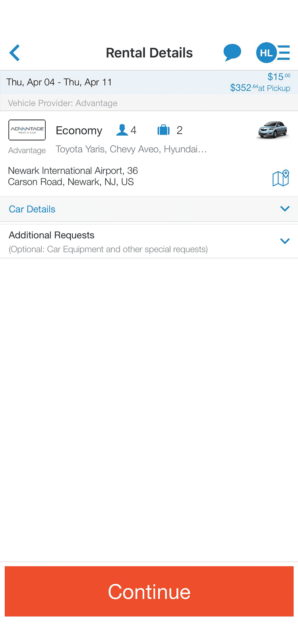Open the map location icon
The width and height of the screenshot is (298, 644).
point(281,178)
